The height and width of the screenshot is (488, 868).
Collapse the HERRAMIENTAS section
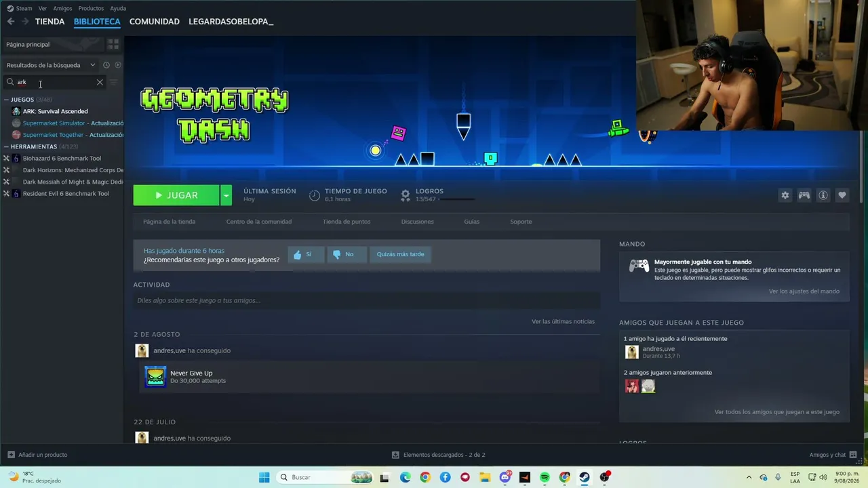(x=7, y=146)
